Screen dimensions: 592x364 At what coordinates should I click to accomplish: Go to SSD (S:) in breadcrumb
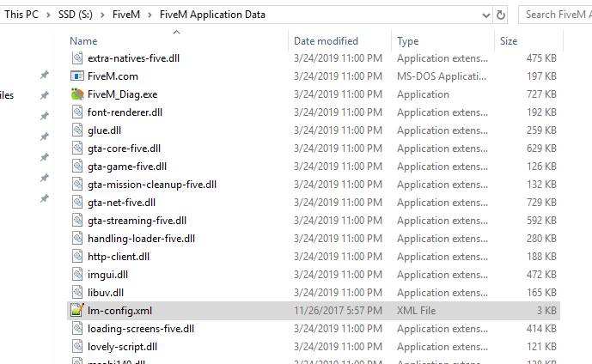[x=75, y=15]
